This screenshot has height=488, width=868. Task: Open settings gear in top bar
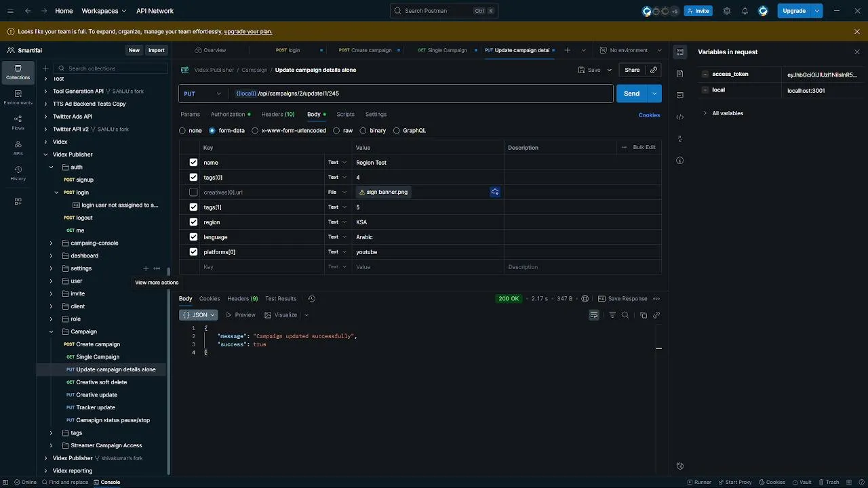727,11
